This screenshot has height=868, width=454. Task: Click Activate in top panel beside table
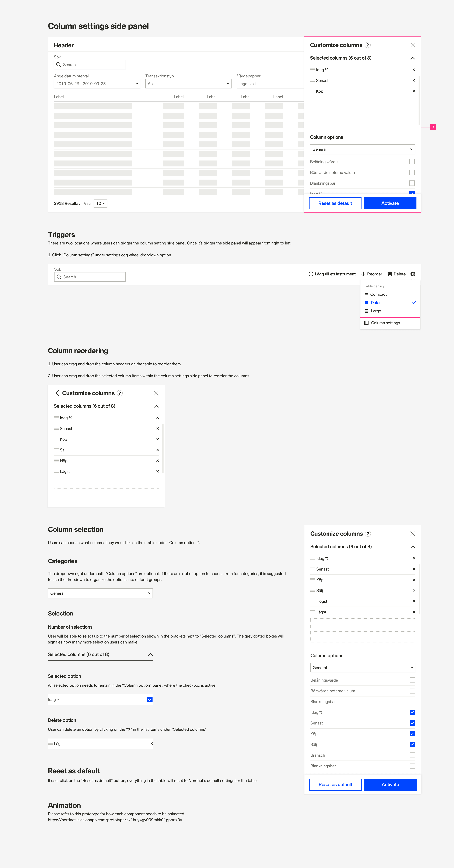click(390, 204)
